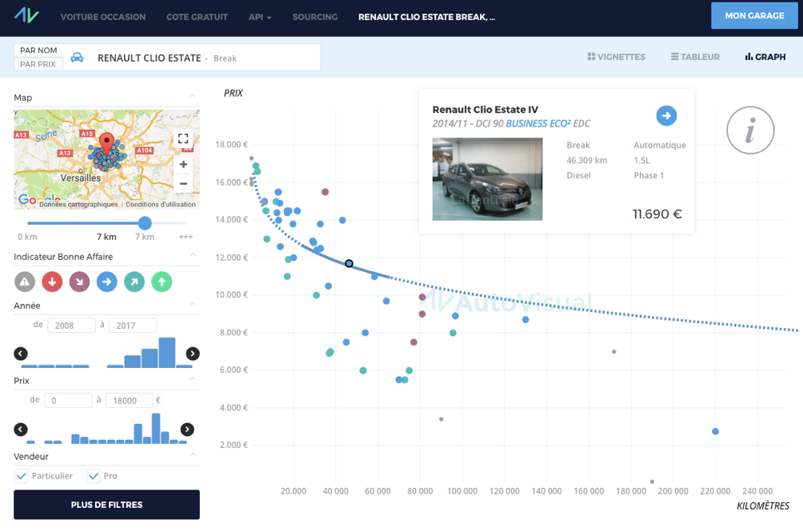Screen dimensions: 803x532
Task: Select the teal diagonal-up deal indicator
Action: pyautogui.click(x=134, y=282)
